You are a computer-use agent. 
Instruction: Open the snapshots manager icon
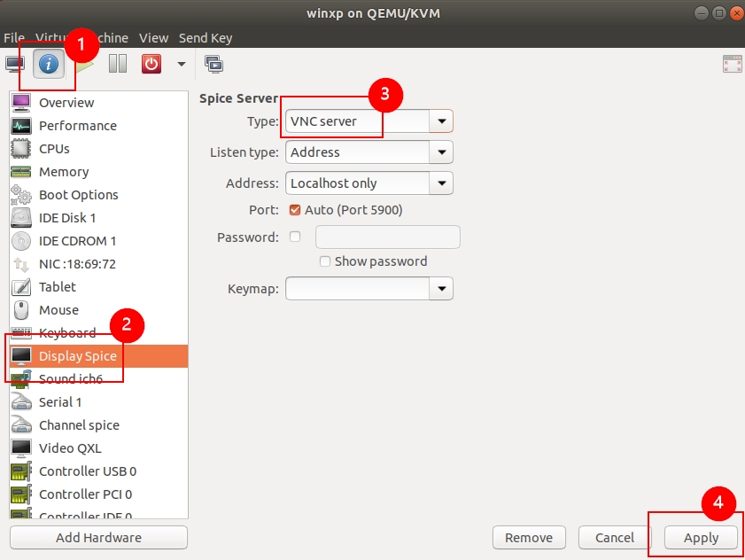(213, 64)
